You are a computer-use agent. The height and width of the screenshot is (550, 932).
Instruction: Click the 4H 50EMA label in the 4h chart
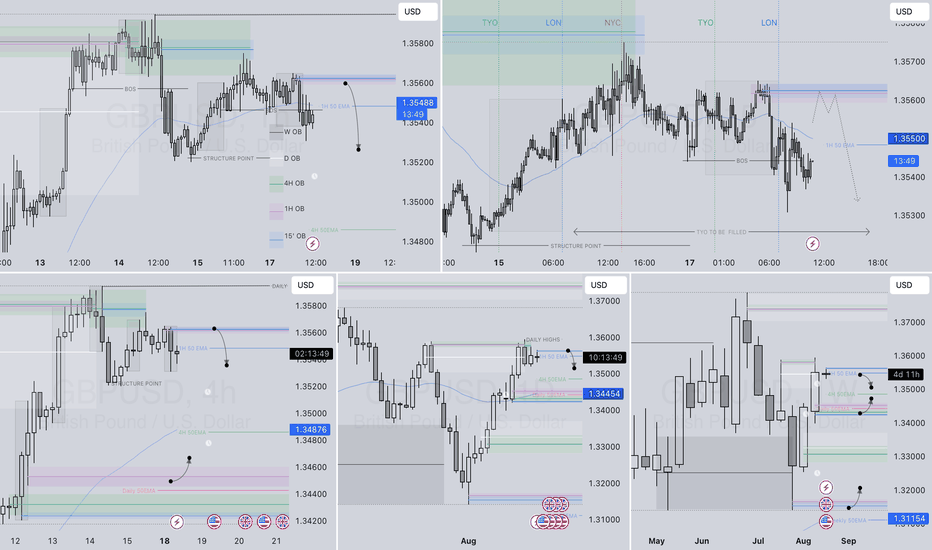coord(192,432)
